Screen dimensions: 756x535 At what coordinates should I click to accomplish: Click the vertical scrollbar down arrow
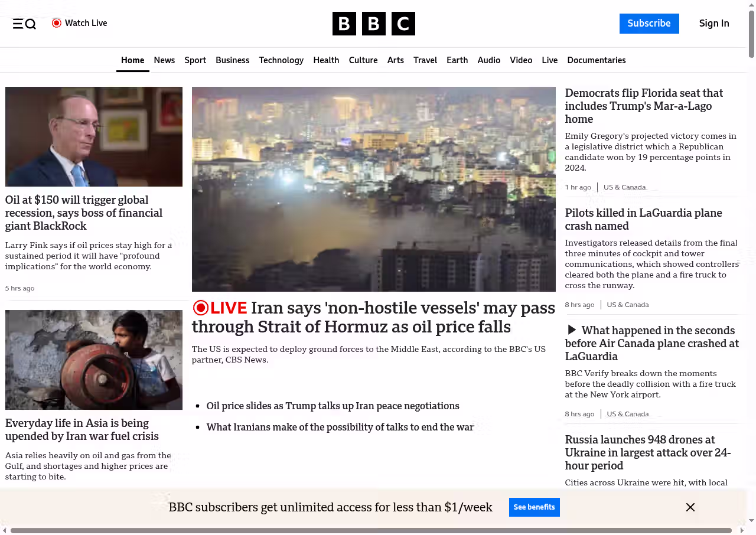pos(751,520)
